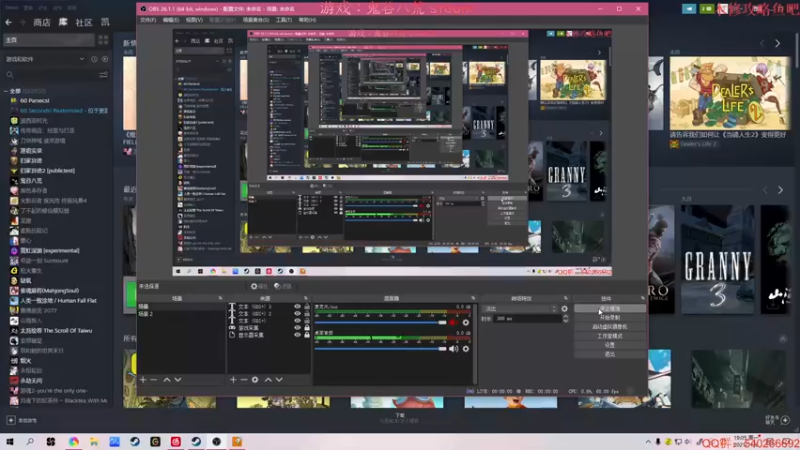This screenshot has width=800, height=450.
Task: Advance recent games shelf right arrow
Action: [x=780, y=190]
